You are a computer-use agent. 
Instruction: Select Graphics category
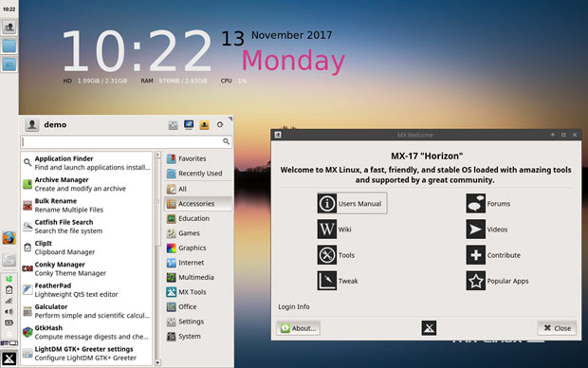click(x=198, y=248)
